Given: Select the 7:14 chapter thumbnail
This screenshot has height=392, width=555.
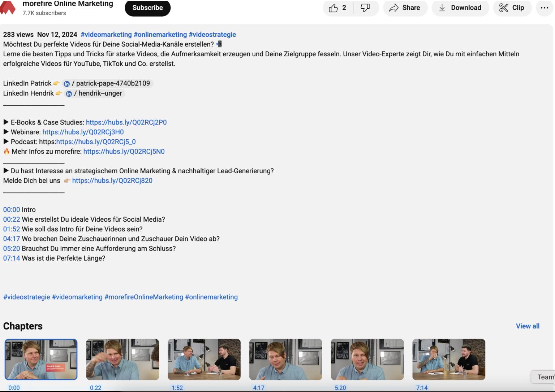Looking at the screenshot, I should pyautogui.click(x=449, y=359).
